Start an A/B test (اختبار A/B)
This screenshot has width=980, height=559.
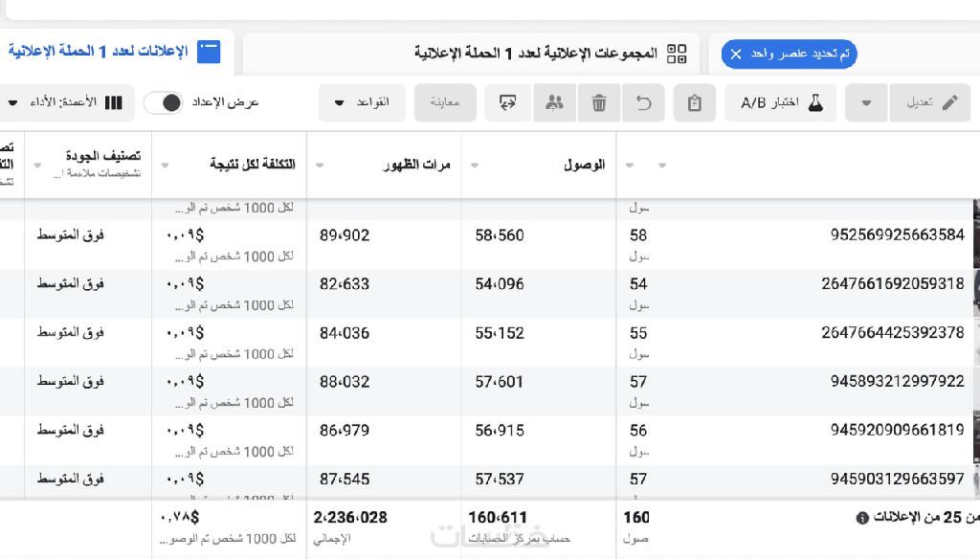pos(781,103)
